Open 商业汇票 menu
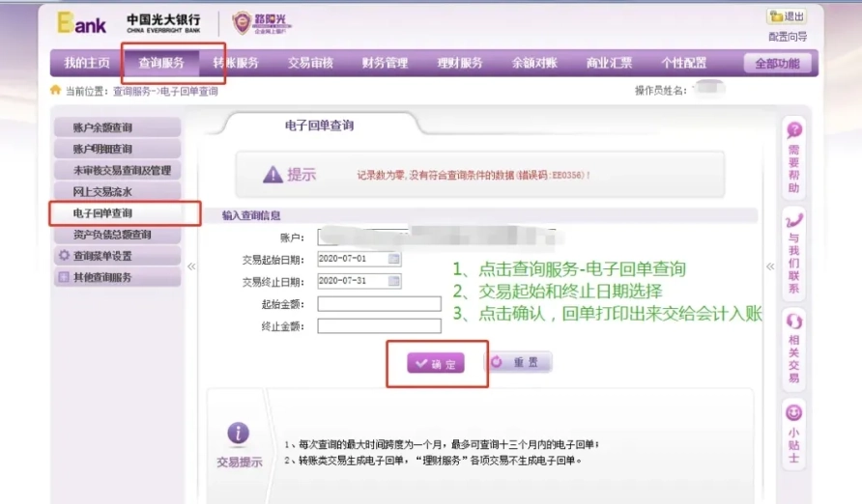 coord(609,63)
